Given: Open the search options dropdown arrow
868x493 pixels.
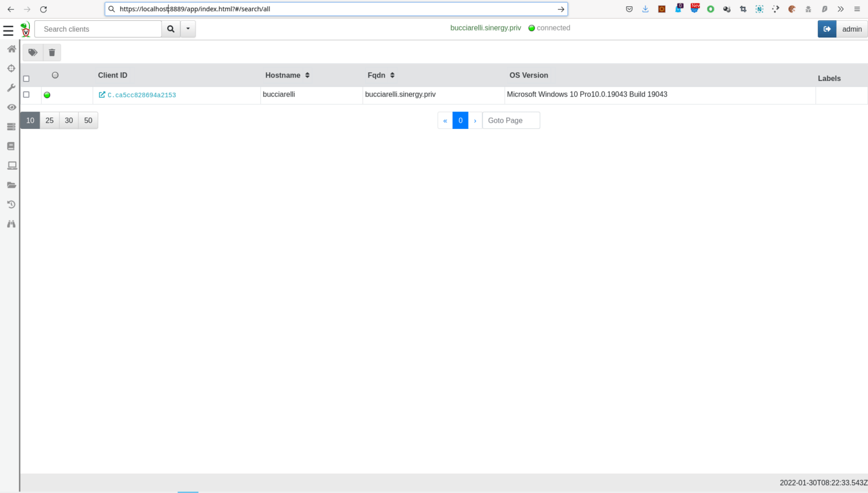Looking at the screenshot, I should coord(188,29).
